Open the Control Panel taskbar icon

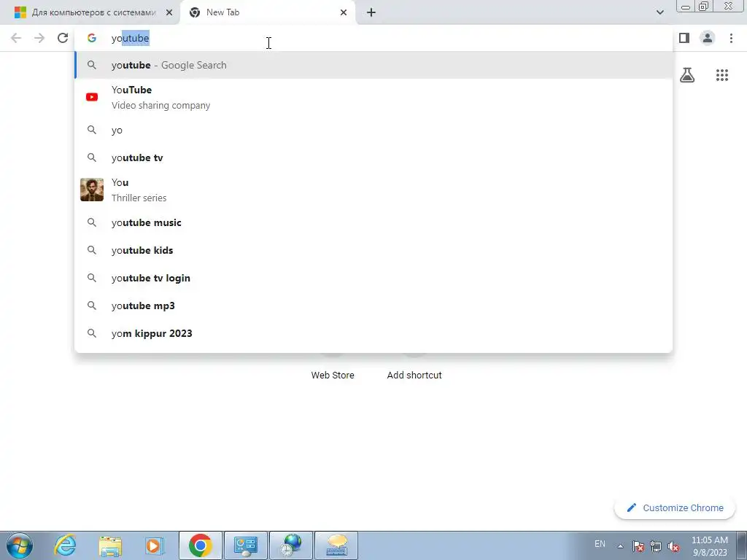[246, 545]
